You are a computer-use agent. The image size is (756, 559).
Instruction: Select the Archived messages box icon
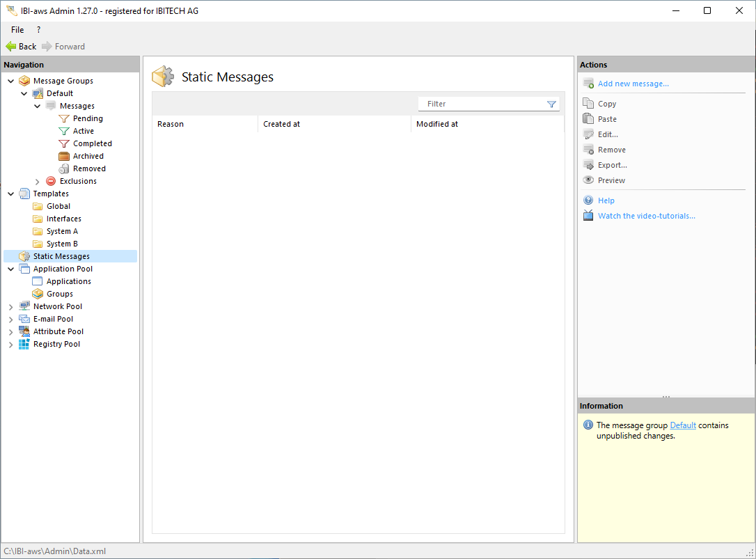click(x=64, y=156)
